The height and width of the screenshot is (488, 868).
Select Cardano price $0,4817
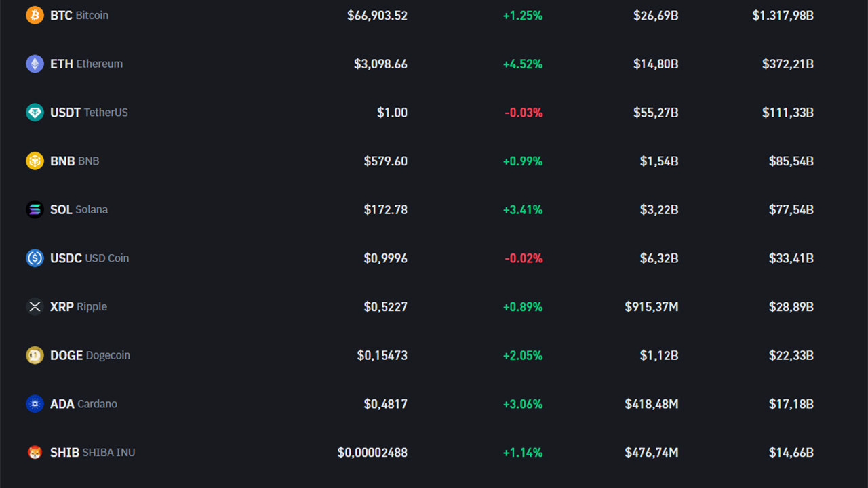coord(386,404)
